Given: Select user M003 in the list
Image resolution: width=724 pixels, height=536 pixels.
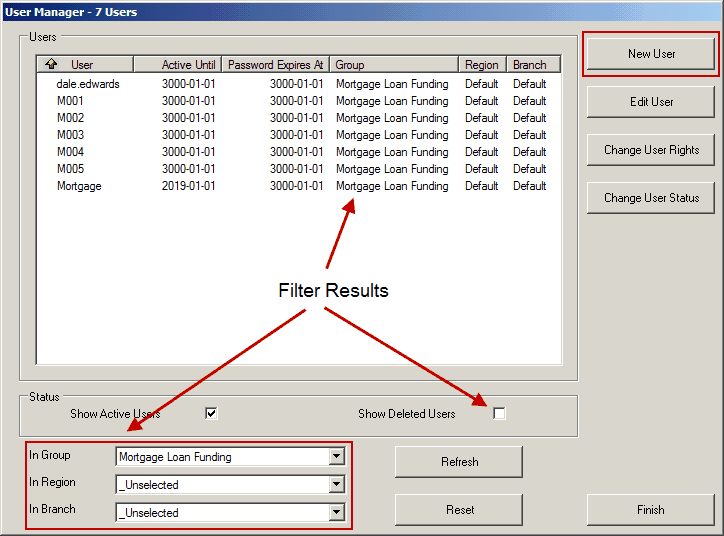Looking at the screenshot, I should (x=70, y=135).
